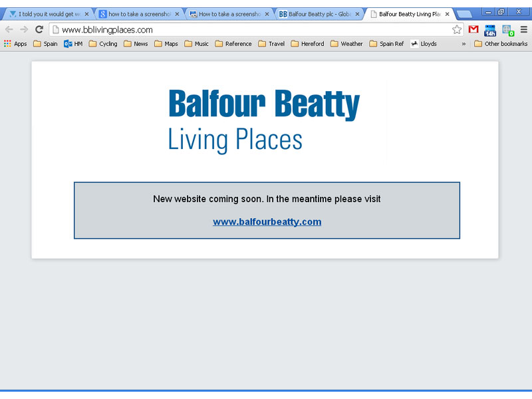Close the second 'How to take a screenshot' tab
Image resolution: width=532 pixels, height=399 pixels.
tap(267, 14)
